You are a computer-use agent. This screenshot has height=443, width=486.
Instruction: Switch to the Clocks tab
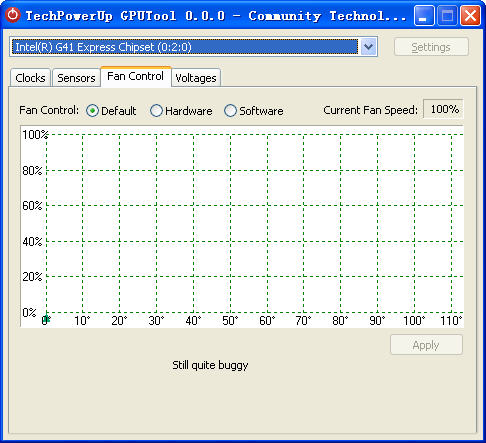pos(30,78)
